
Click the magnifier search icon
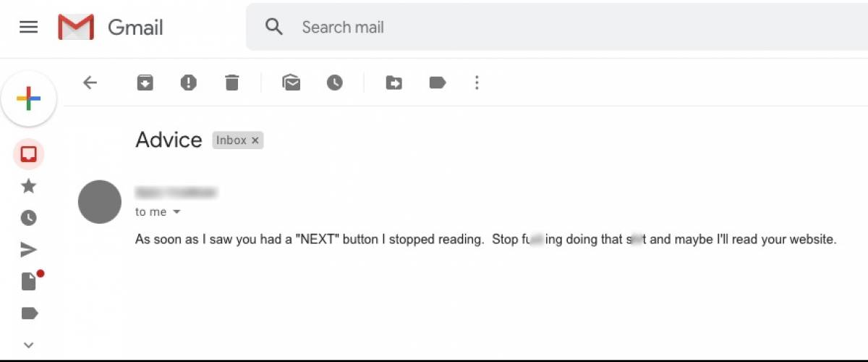pyautogui.click(x=273, y=28)
